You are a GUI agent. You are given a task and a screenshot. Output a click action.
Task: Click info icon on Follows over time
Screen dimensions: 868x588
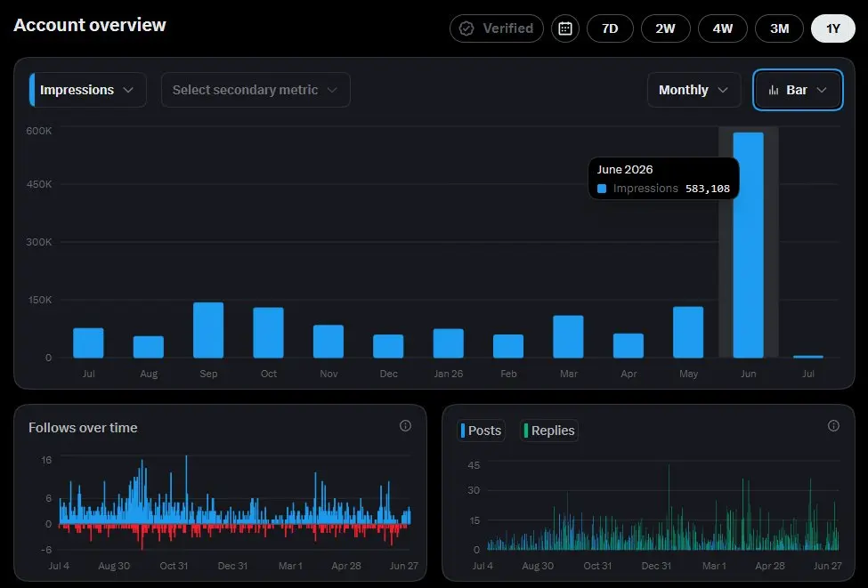(405, 425)
